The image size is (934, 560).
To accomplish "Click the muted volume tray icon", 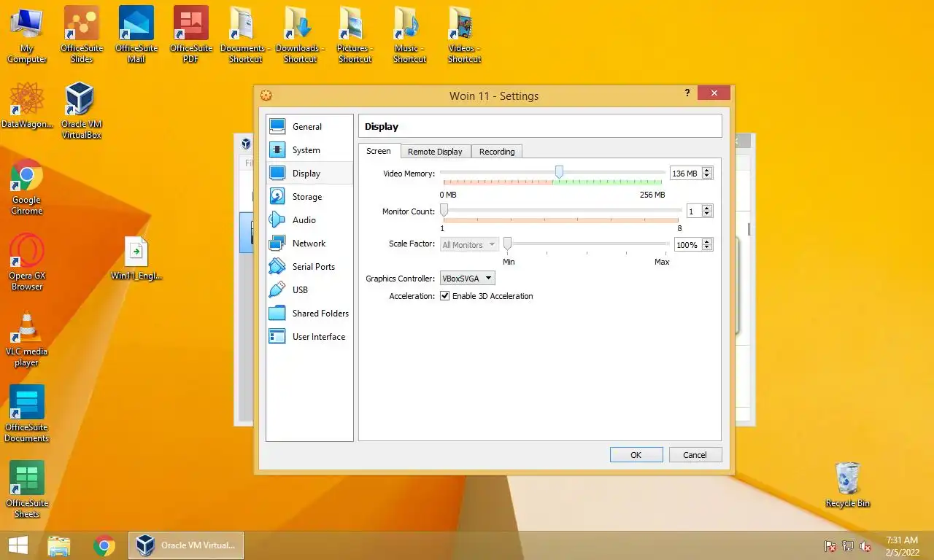I will 866,546.
